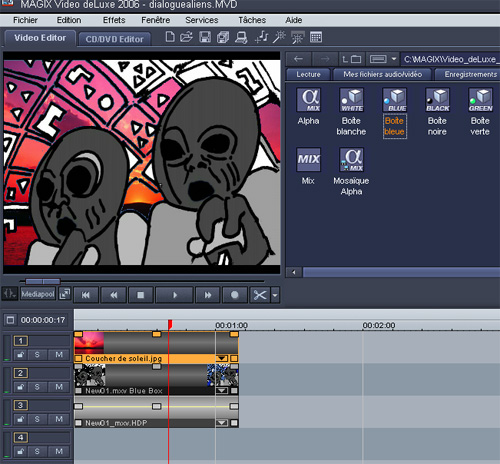Viewport: 500px width, 464px height.
Task: Open Coucher de soleil.jpg clip menu
Action: [222, 359]
